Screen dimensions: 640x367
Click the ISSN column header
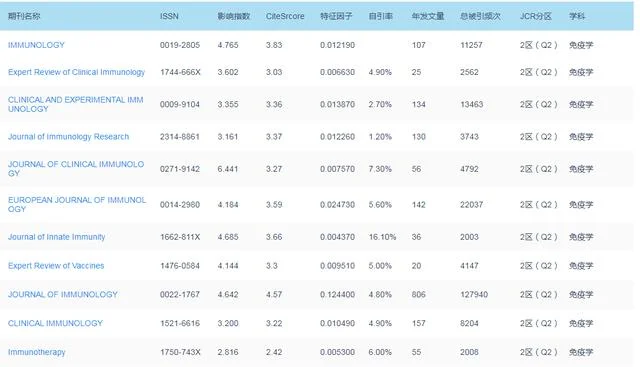click(169, 16)
